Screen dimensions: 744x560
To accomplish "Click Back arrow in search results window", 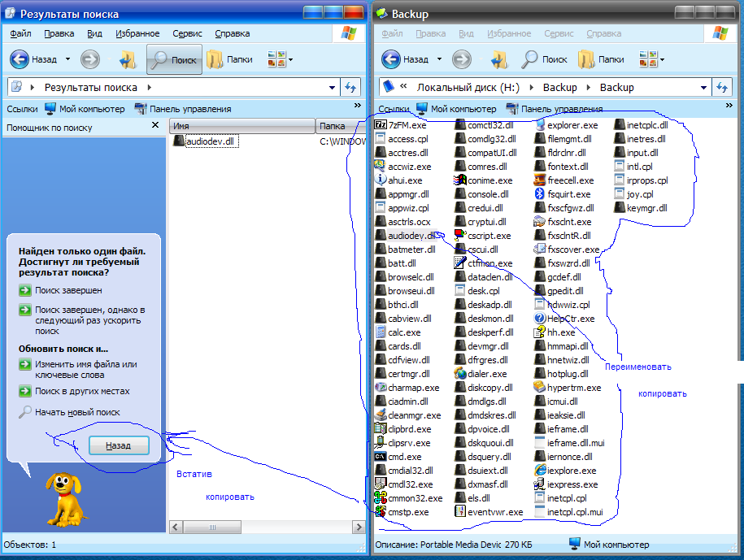I will (x=20, y=59).
